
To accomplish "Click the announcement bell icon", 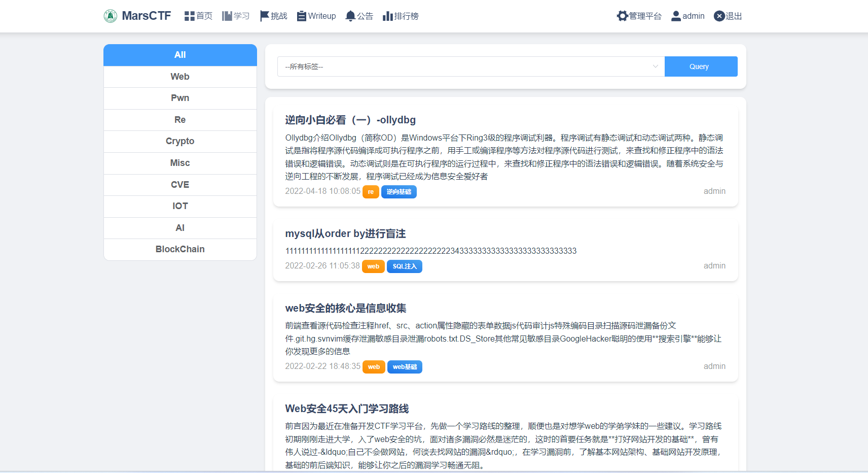I will (x=350, y=16).
